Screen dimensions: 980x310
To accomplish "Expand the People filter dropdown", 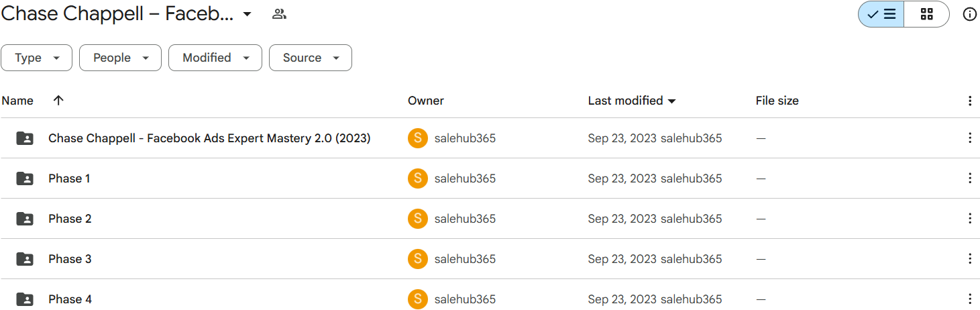I will click(x=120, y=58).
